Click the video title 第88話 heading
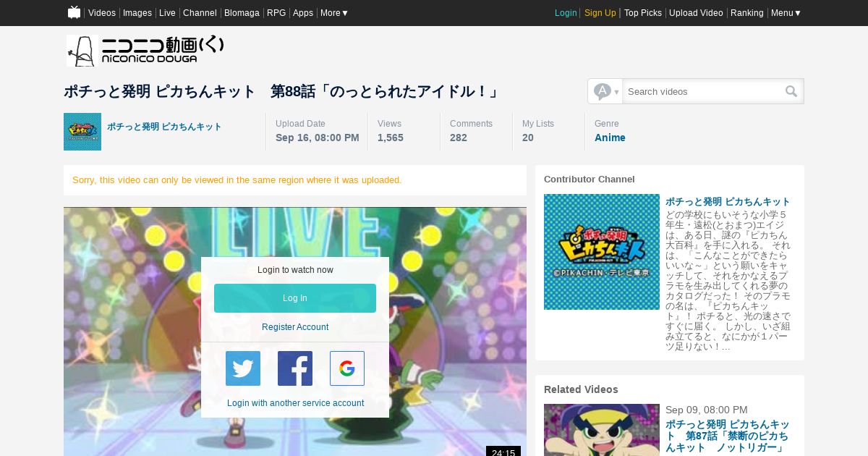The image size is (868, 456). (x=282, y=91)
